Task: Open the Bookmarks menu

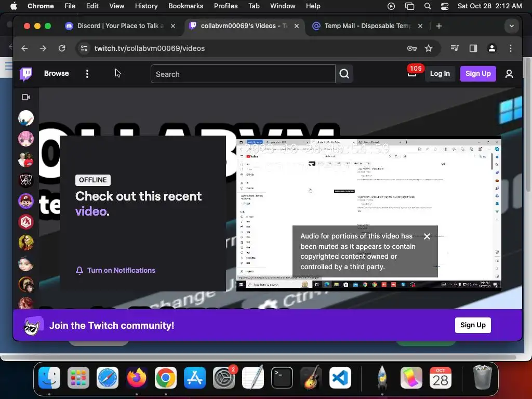Action: tap(185, 6)
